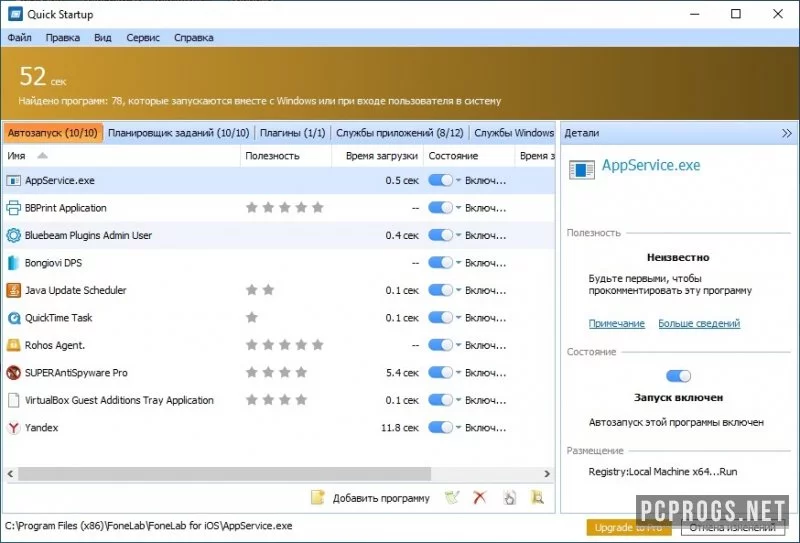The image size is (800, 543).
Task: Open state dropdown arrow for Bongiovi DPS
Action: click(458, 263)
